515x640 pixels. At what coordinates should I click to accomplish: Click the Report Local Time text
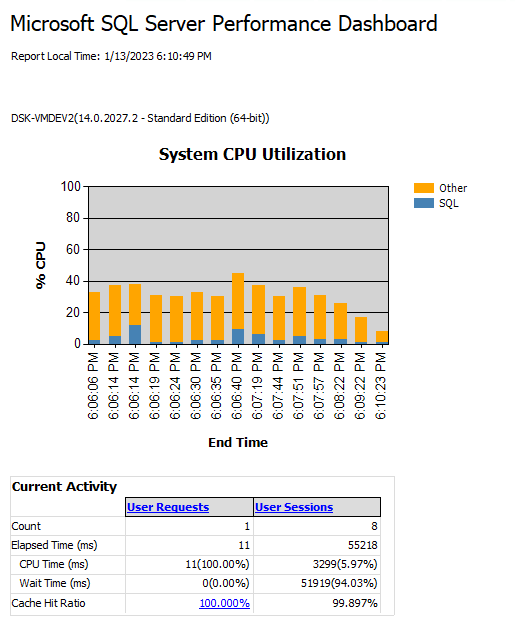(x=111, y=56)
